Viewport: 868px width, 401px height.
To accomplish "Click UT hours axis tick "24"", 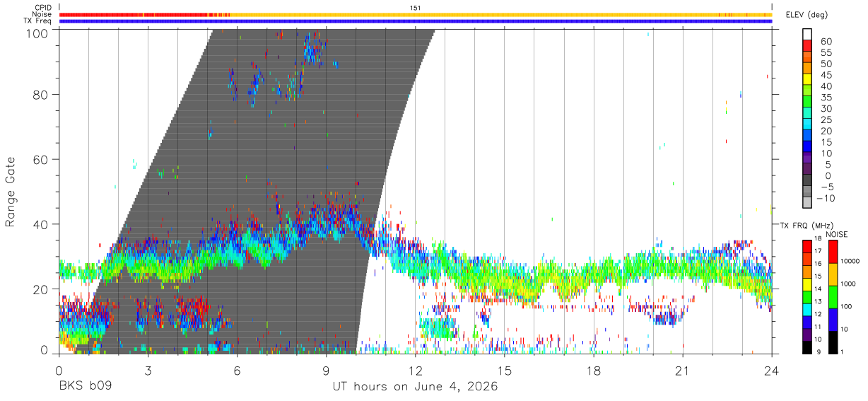I will 772,371.
